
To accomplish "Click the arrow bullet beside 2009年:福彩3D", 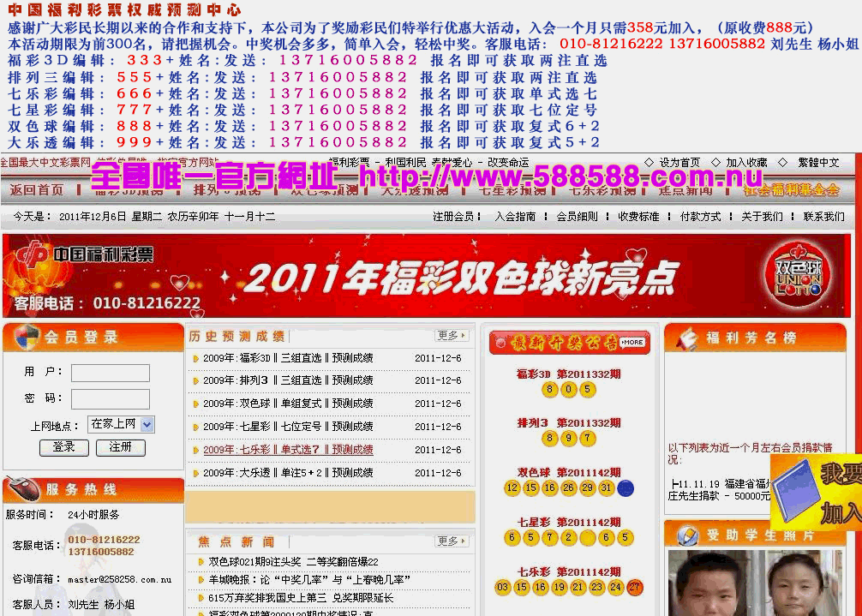I will click(195, 359).
